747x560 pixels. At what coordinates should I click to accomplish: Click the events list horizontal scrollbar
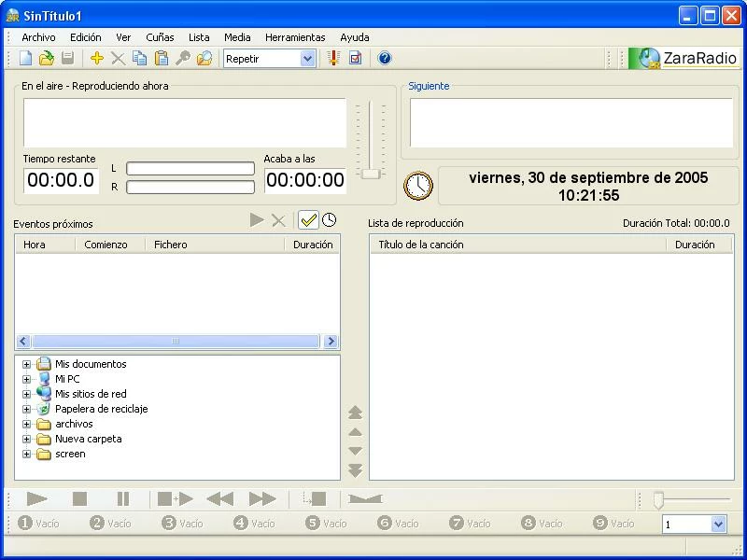[x=177, y=343]
